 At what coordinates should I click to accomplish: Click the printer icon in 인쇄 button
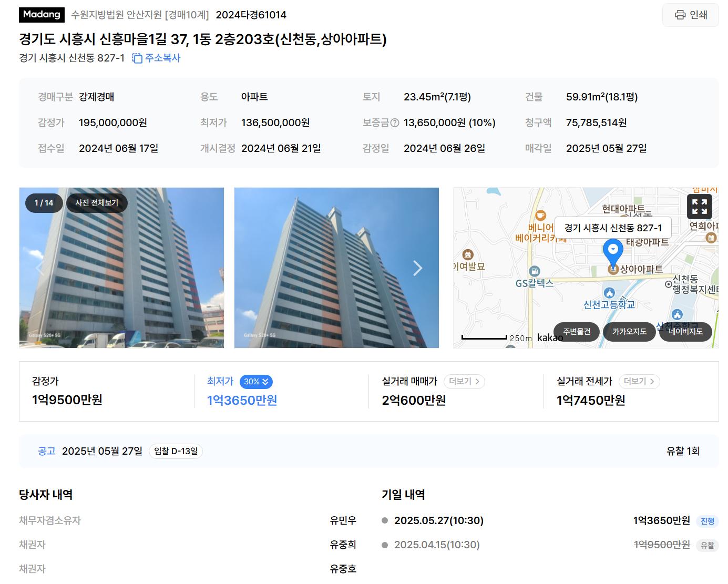[680, 15]
